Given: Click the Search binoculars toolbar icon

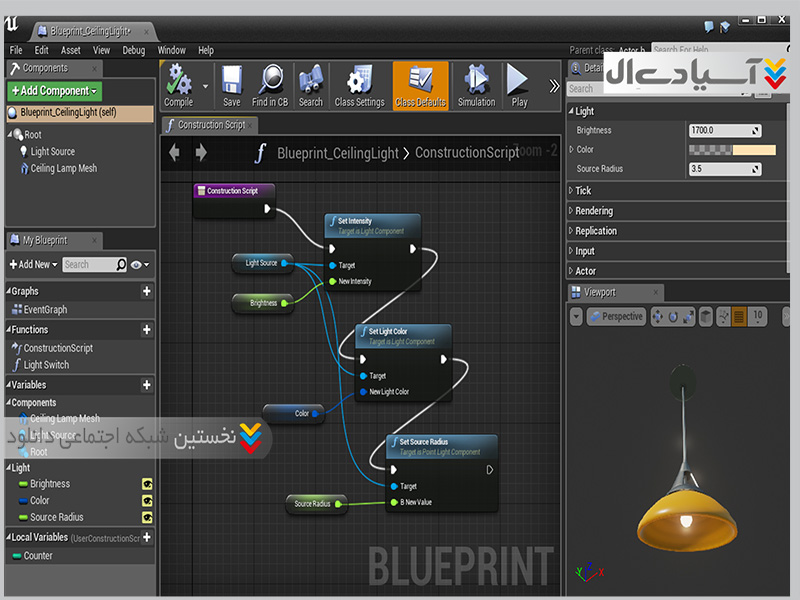Looking at the screenshot, I should pos(311,81).
